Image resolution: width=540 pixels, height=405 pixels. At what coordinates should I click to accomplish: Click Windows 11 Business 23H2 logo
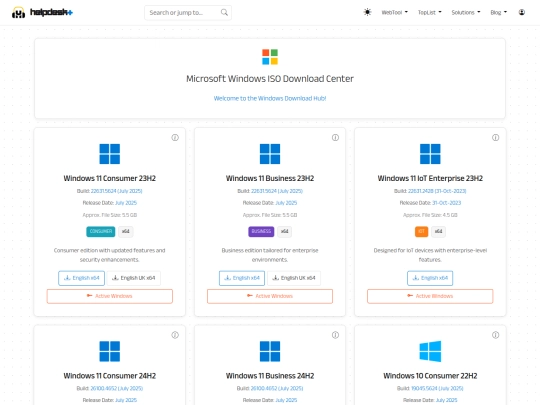pyautogui.click(x=270, y=154)
